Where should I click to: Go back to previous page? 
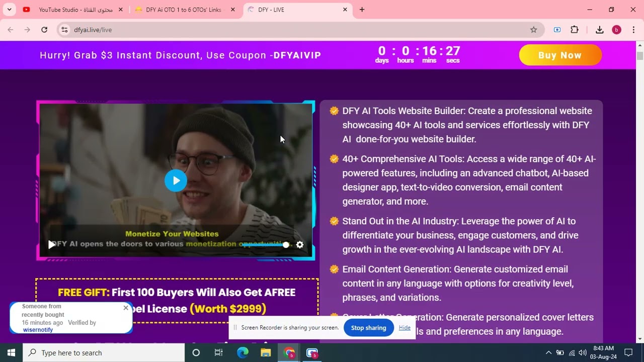tap(11, 30)
